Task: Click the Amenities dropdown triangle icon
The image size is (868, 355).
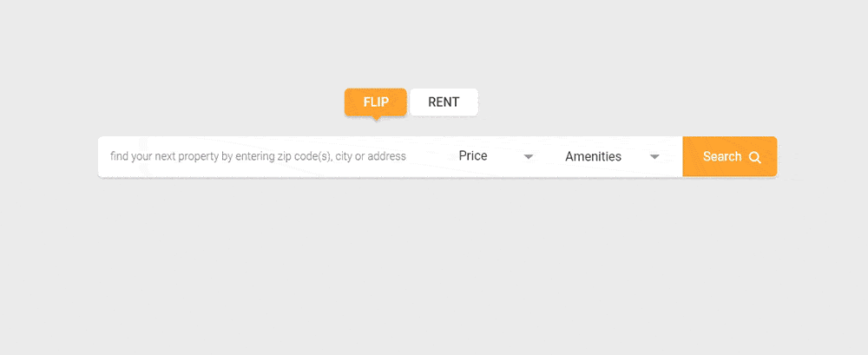Action: (x=654, y=157)
